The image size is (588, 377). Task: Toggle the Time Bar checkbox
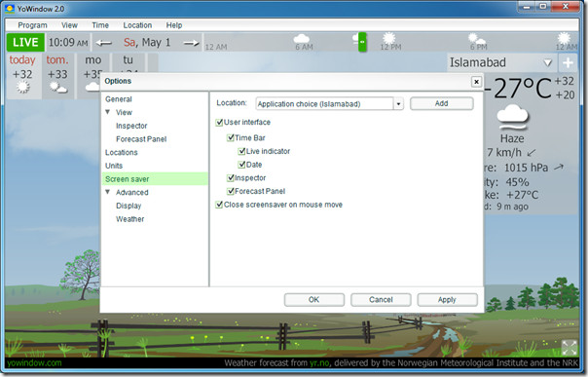[231, 138]
